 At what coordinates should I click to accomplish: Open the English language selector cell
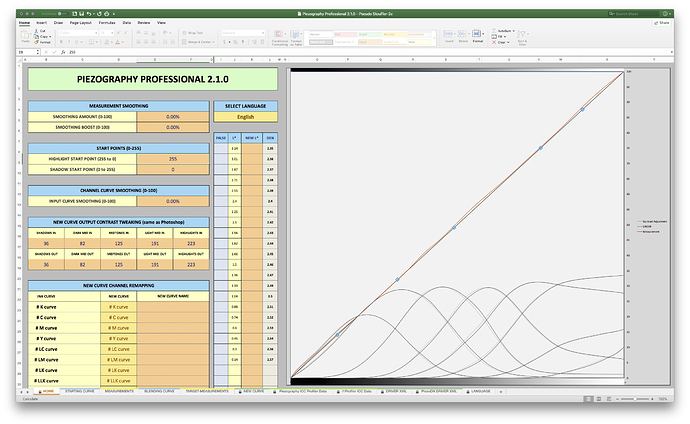246,117
